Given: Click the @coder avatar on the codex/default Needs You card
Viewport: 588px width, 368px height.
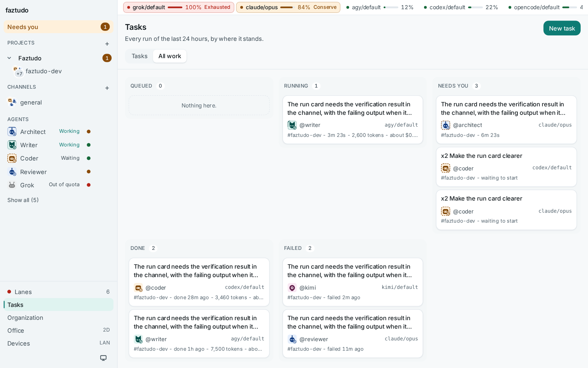Looking at the screenshot, I should (445, 168).
